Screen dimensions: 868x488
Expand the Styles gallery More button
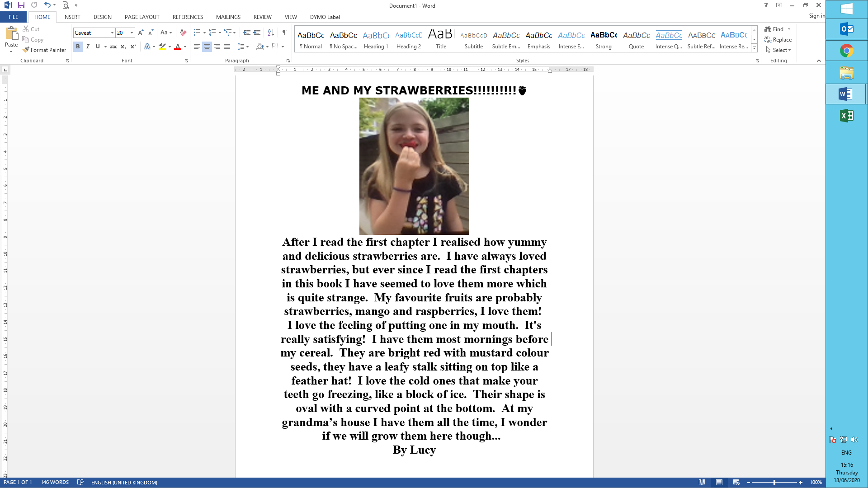coord(754,48)
